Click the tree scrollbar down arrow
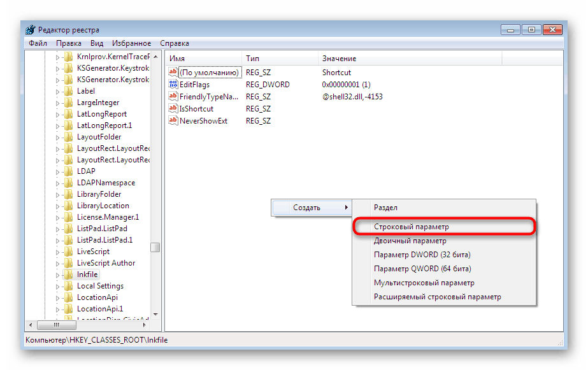This screenshot has width=588, height=370. coord(155,315)
